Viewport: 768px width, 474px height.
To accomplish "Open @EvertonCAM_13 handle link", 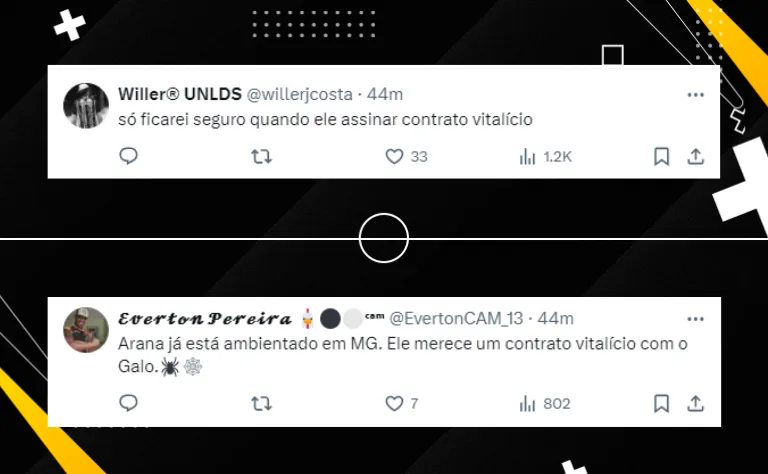I will tap(456, 319).
